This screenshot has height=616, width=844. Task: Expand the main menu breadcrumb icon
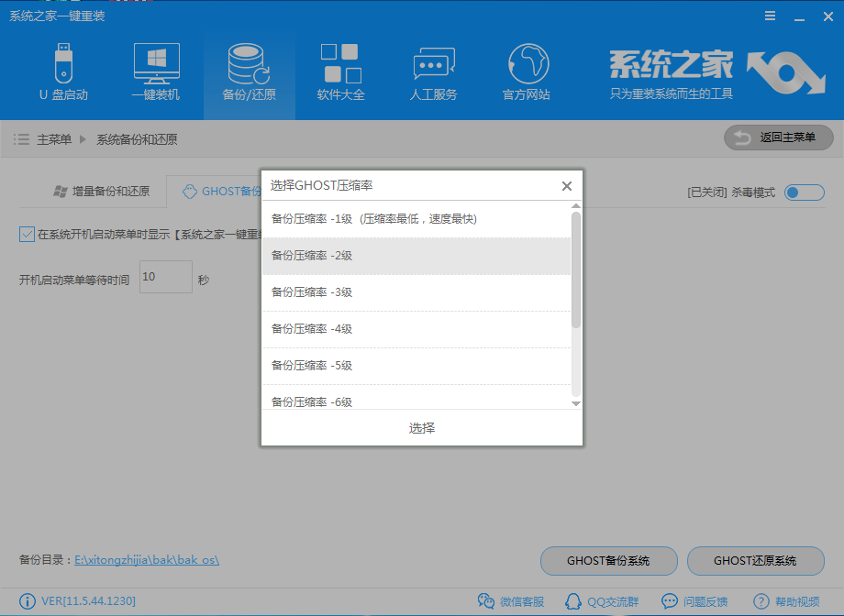(20, 138)
